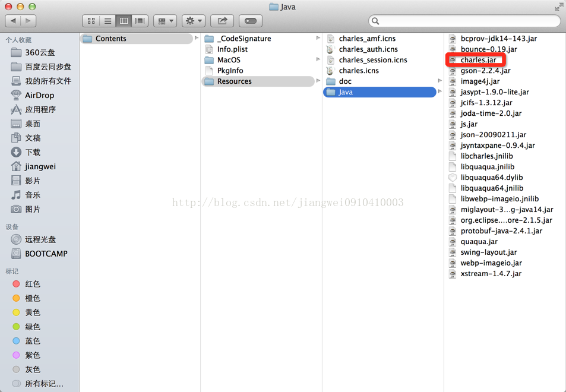Image resolution: width=566 pixels, height=392 pixels.
Task: Open 百度云同步盘 in the sidebar
Action: pos(41,67)
